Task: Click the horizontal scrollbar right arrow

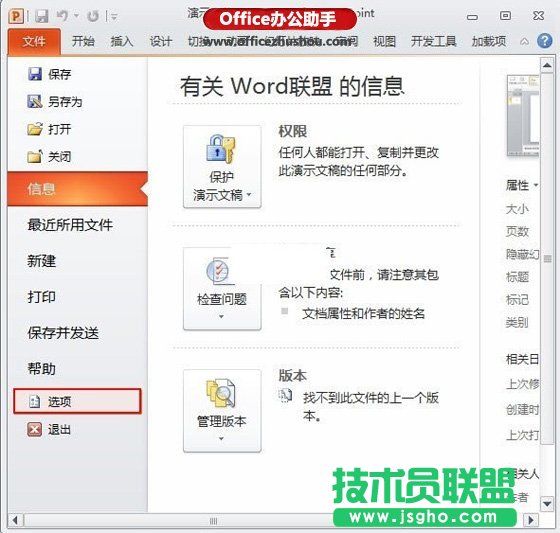Action: click(531, 520)
